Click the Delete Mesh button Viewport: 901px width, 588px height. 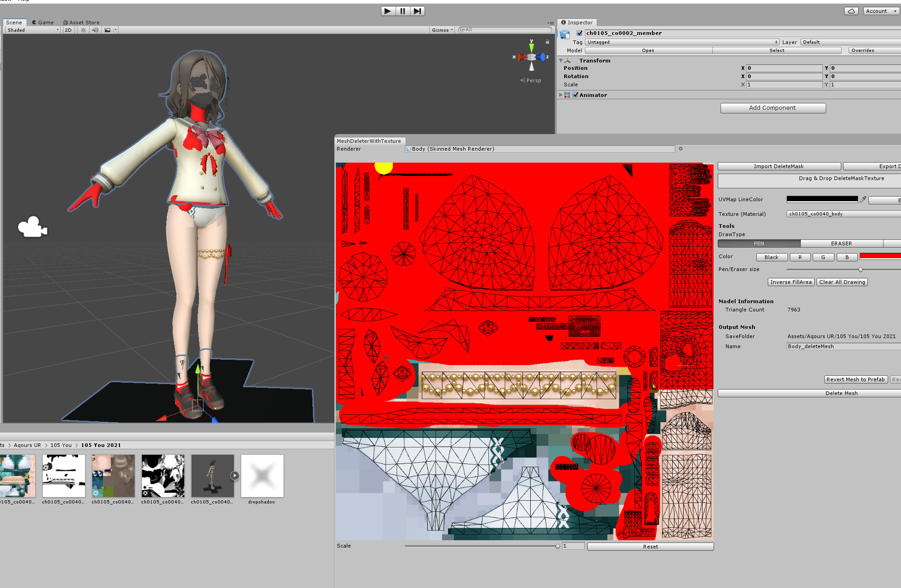[841, 393]
